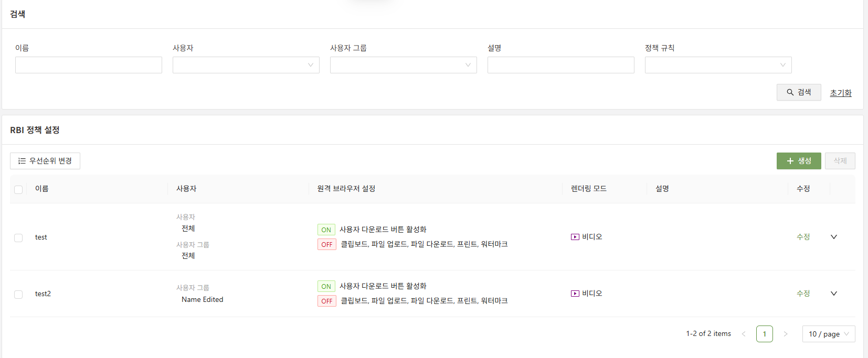
Task: Select page 1 in pagination
Action: click(x=764, y=334)
